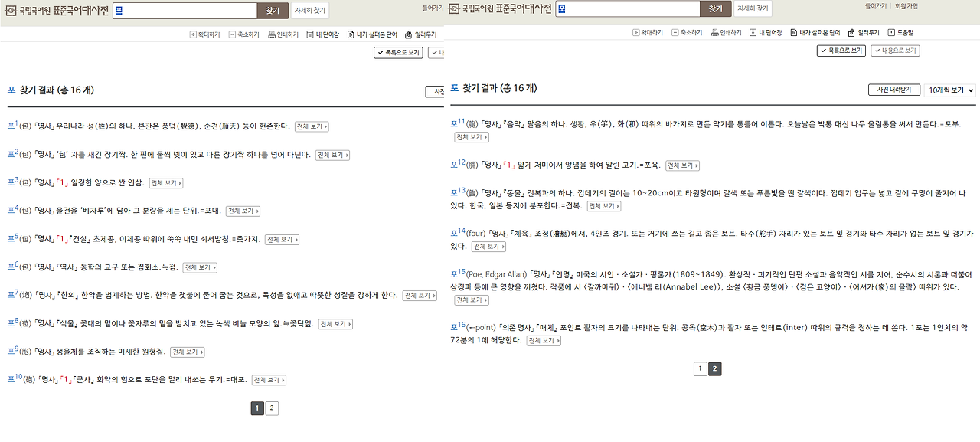Open 내가 살펴본 단어 icon
This screenshot has height=442, width=980.
815,33
